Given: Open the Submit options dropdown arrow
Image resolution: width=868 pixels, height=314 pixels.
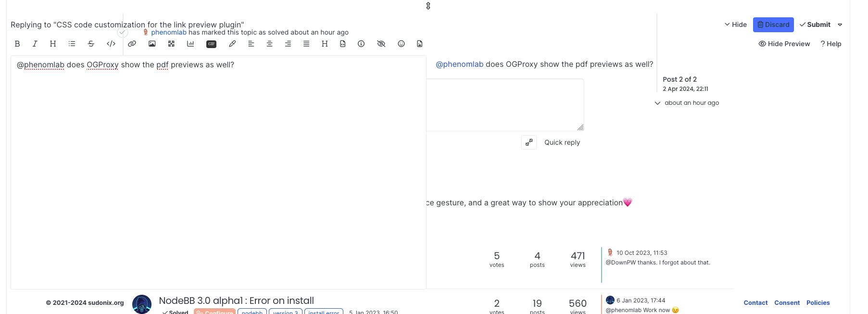Looking at the screenshot, I should (x=840, y=25).
